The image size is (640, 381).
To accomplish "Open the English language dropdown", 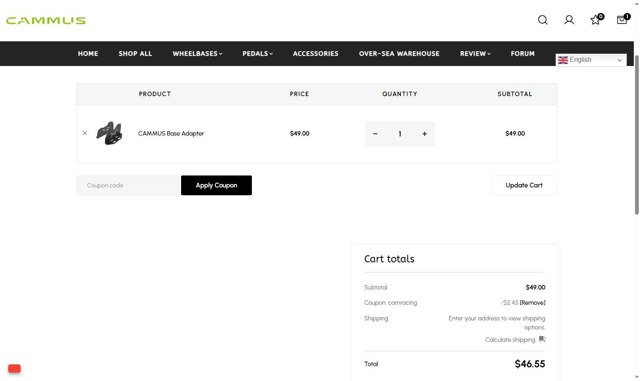I will coord(591,60).
